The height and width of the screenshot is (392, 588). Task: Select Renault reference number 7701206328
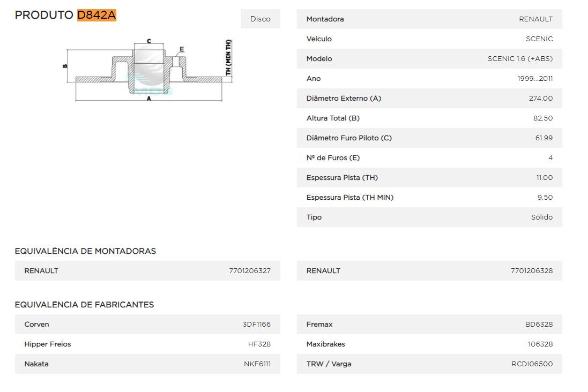pyautogui.click(x=531, y=271)
